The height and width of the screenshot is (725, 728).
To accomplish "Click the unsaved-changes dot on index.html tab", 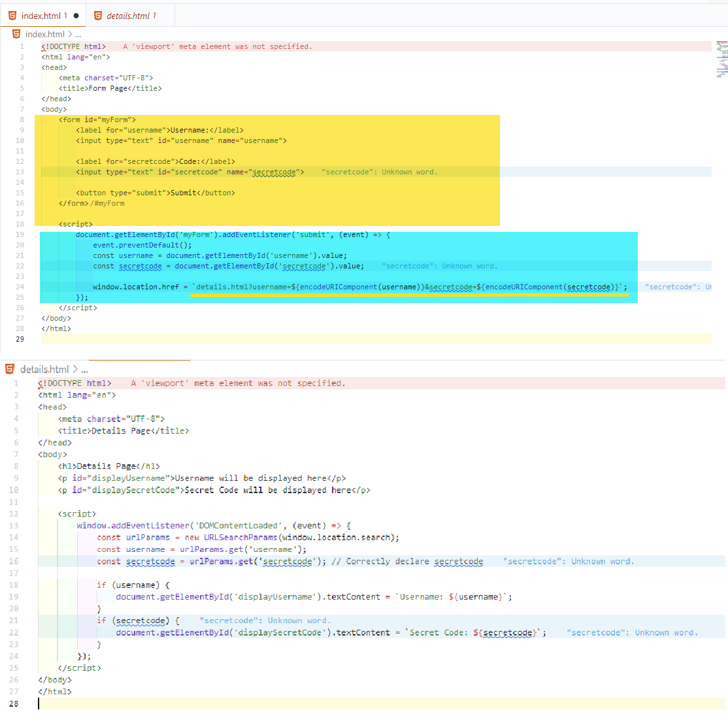I will (x=76, y=15).
